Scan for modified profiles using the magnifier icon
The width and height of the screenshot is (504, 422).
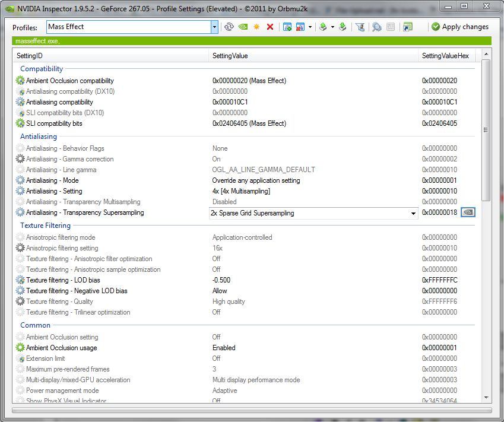(377, 27)
